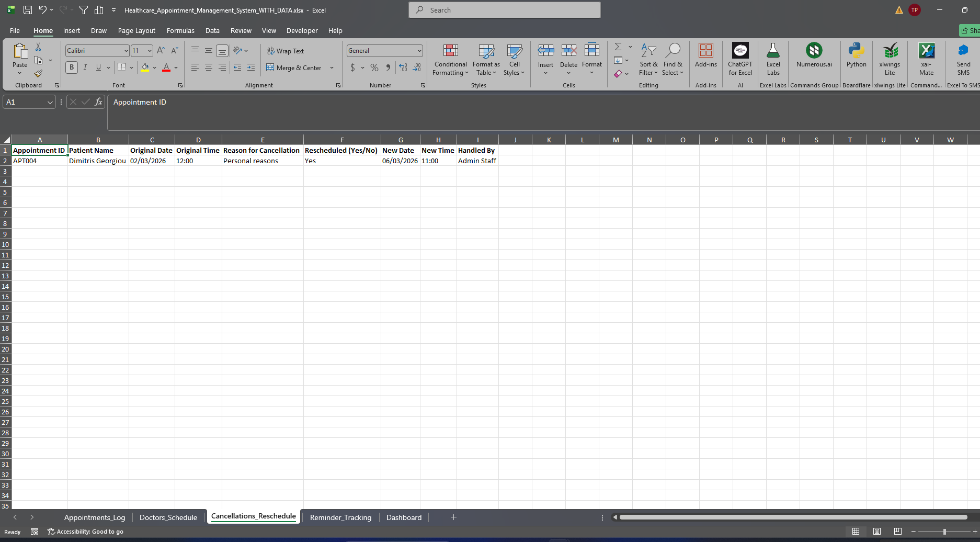Launch the Python Boardflare add-in
This screenshot has width=980, height=542.
[856, 56]
